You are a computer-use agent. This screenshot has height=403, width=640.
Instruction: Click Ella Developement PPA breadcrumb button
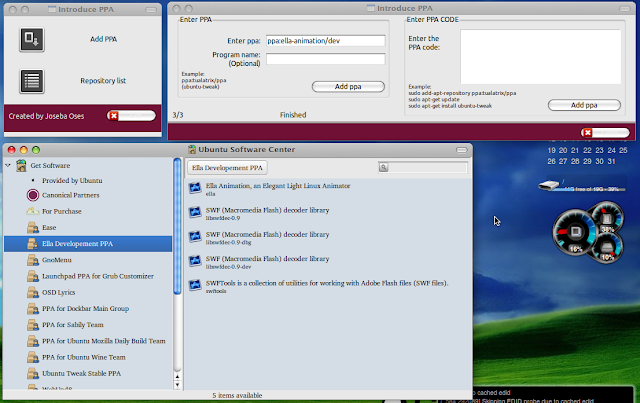click(x=227, y=168)
